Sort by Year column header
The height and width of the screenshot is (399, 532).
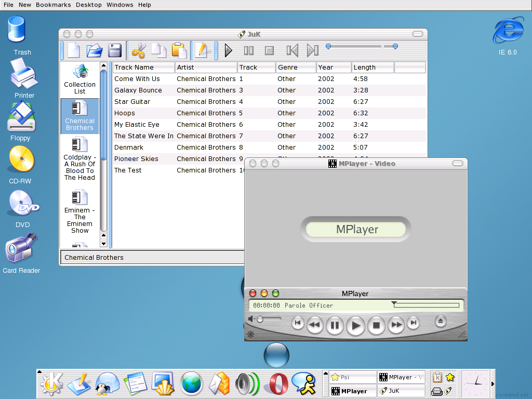[x=334, y=68]
